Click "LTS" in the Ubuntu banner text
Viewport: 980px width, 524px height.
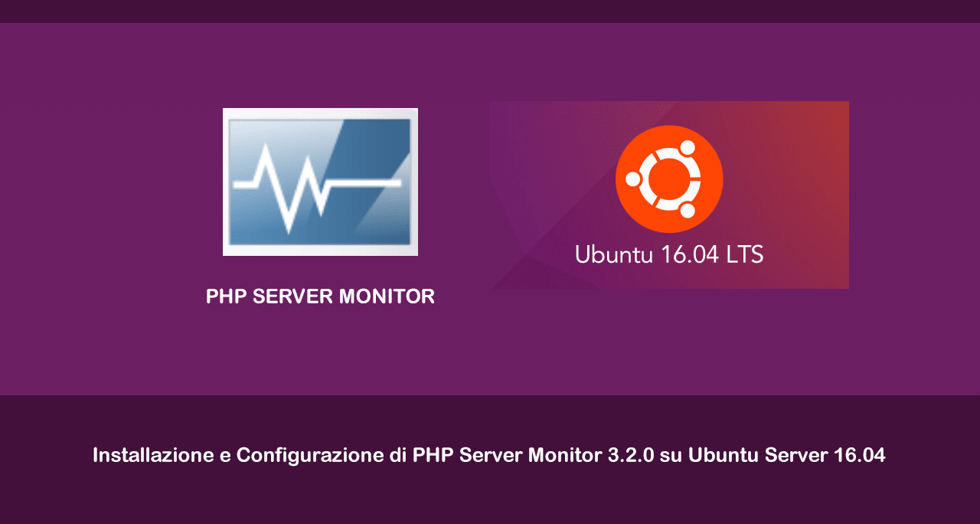(745, 254)
